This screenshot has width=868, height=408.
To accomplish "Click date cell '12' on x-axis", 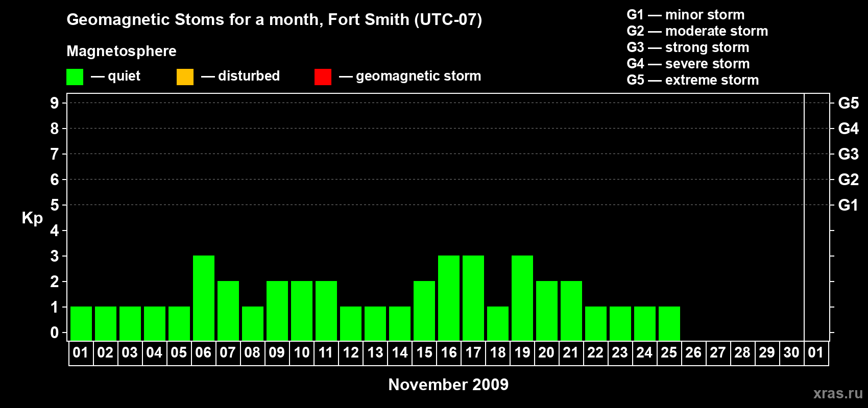I will 350,353.
